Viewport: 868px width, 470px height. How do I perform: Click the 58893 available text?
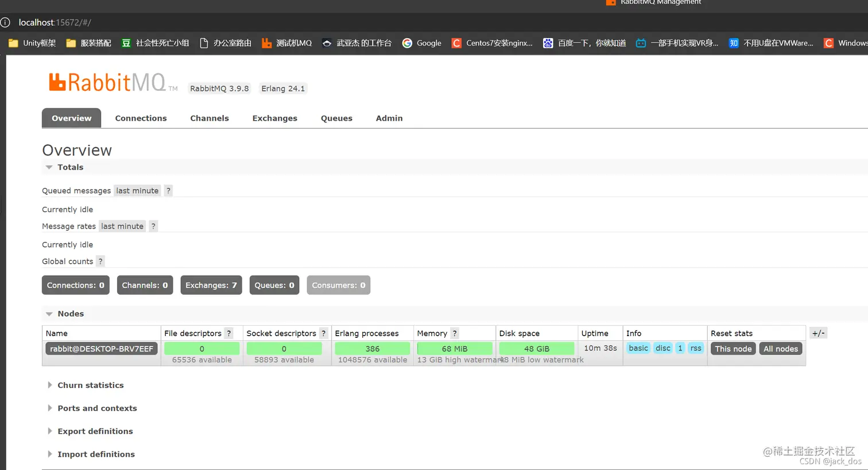click(x=284, y=360)
